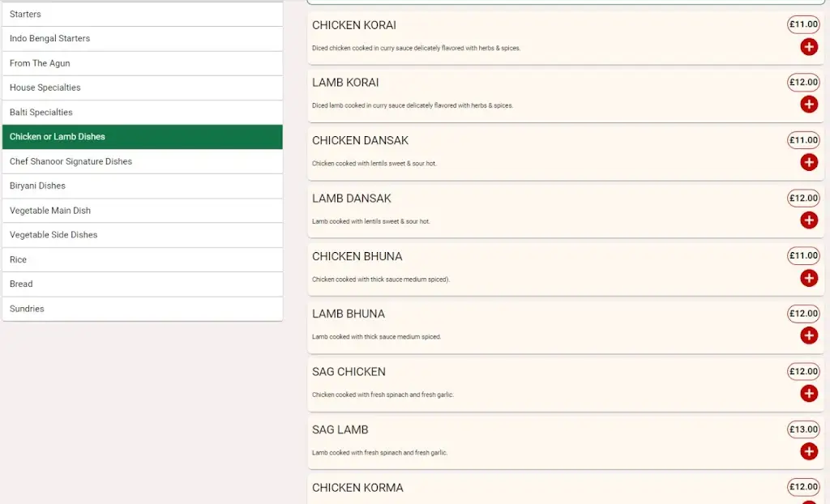
Task: Go to From The Agun section
Action: click(142, 63)
